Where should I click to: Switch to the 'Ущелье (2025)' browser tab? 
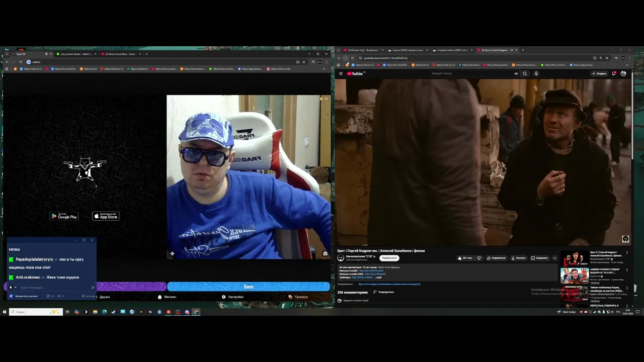(407, 50)
